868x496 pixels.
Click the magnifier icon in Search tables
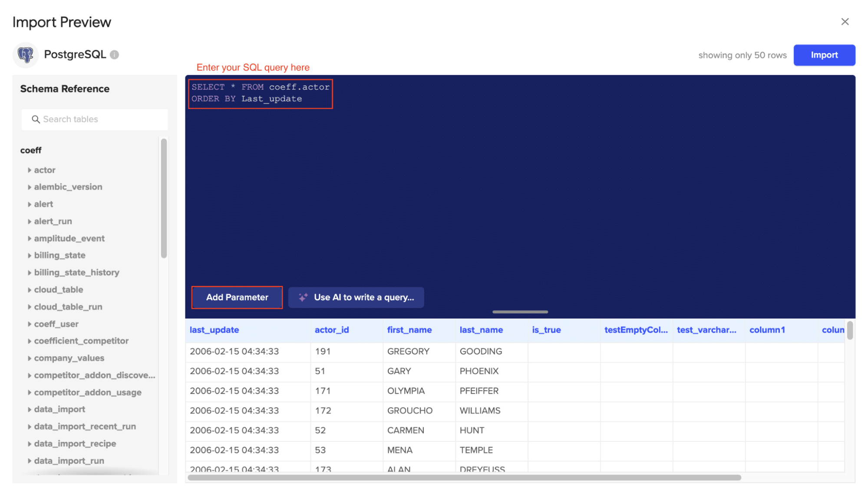(x=36, y=119)
